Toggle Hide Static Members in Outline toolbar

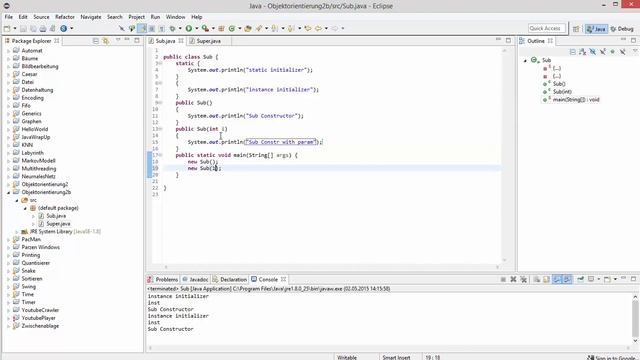click(603, 51)
